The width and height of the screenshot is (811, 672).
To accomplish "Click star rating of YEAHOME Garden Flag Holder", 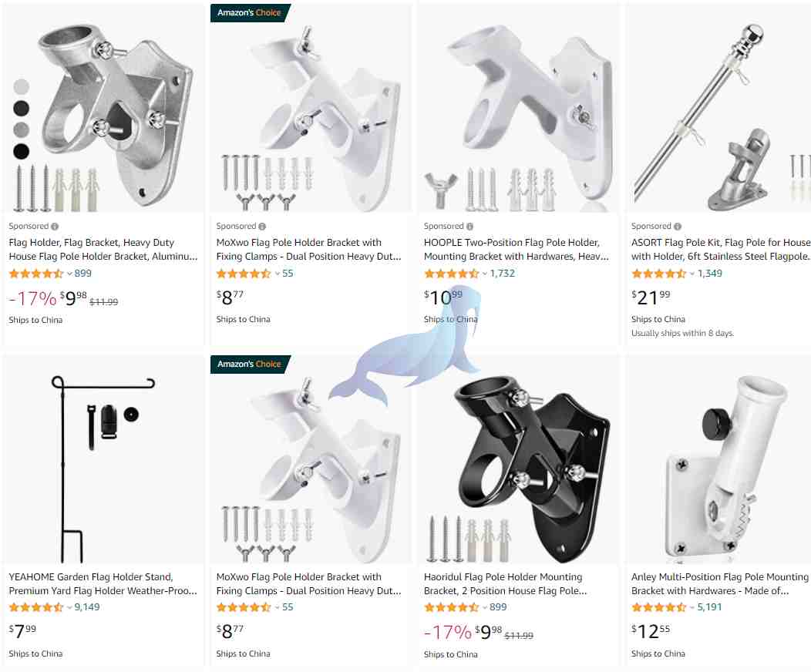I will [35, 607].
